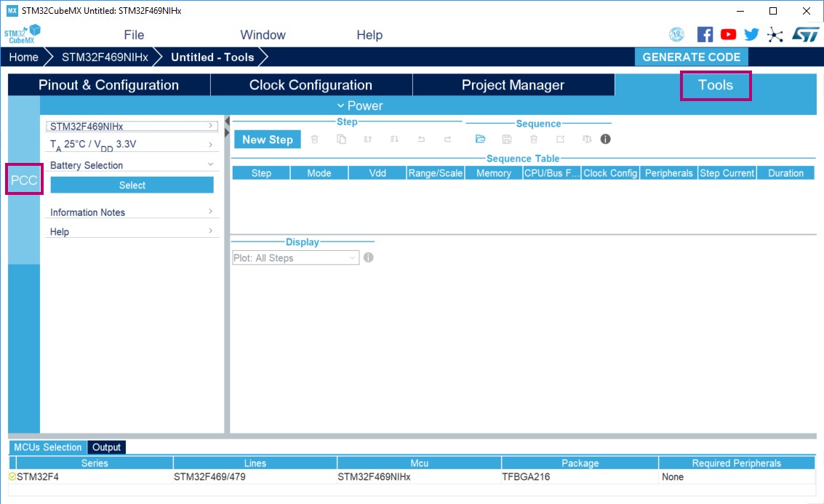The image size is (824, 504).
Task: Click the Vdd column header
Action: point(377,173)
